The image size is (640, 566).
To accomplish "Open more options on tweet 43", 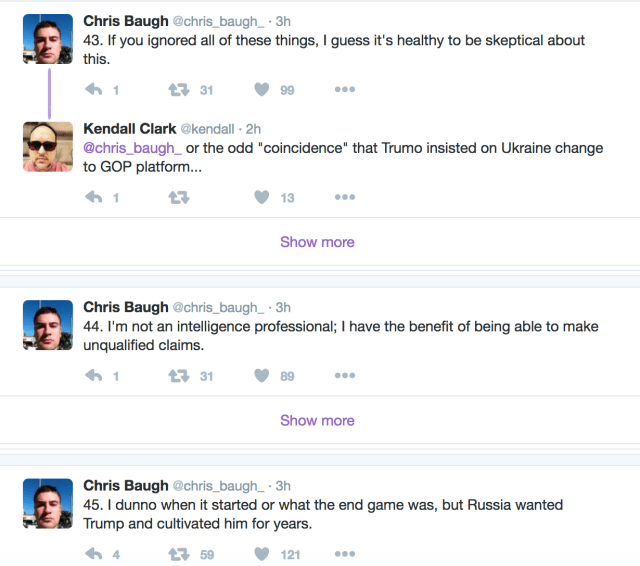I will coord(345,90).
